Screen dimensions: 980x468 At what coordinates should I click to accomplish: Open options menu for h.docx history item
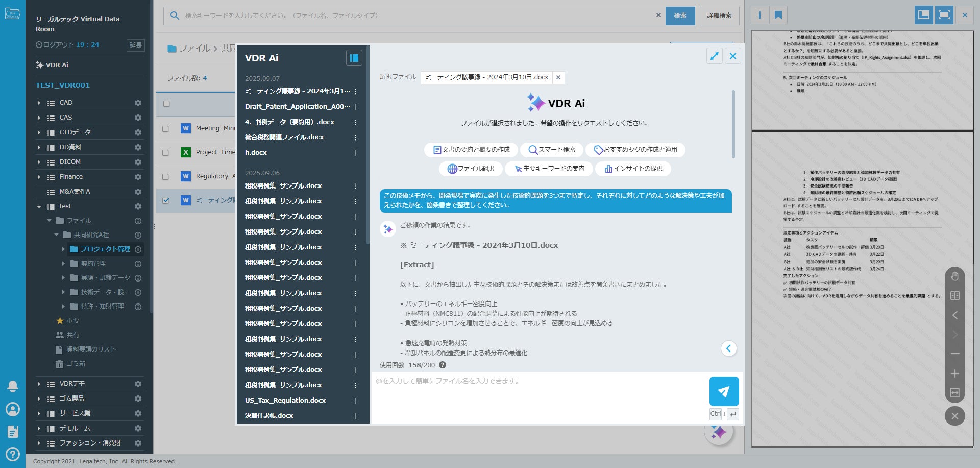click(x=355, y=153)
